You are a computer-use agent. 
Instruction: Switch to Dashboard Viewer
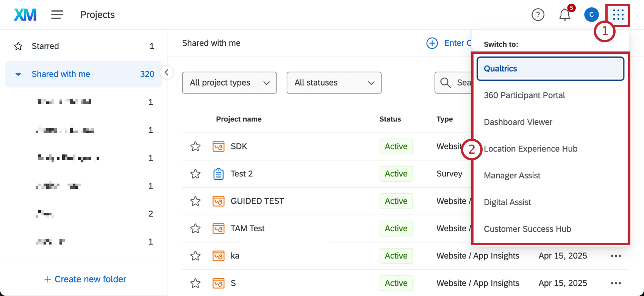(518, 122)
